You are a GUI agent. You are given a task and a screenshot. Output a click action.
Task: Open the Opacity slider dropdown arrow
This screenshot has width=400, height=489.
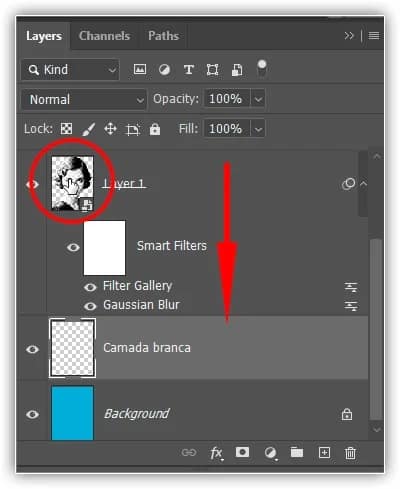pos(258,99)
